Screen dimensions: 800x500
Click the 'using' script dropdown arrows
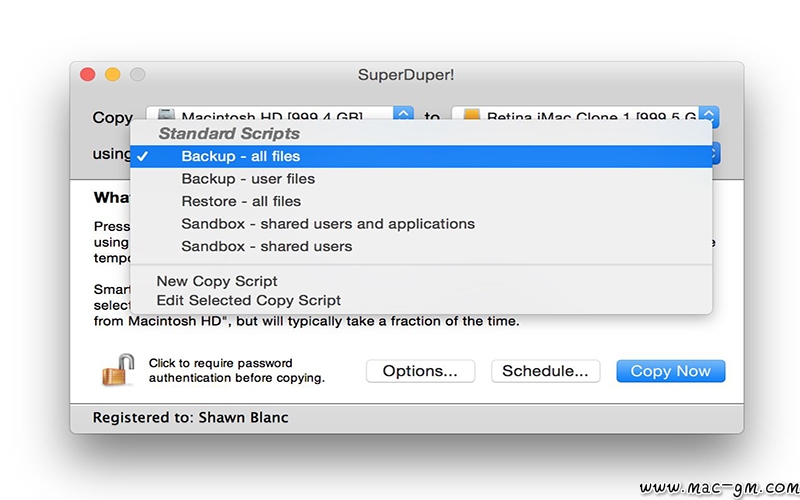[x=715, y=153]
